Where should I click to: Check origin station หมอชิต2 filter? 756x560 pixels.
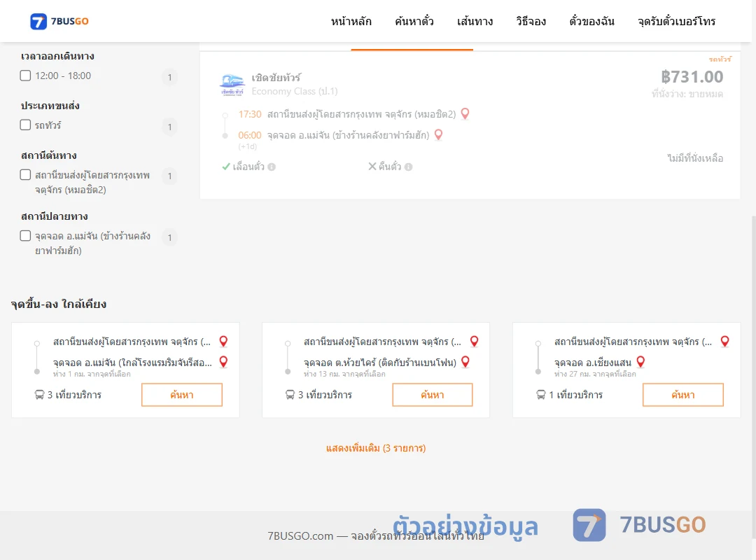point(26,174)
